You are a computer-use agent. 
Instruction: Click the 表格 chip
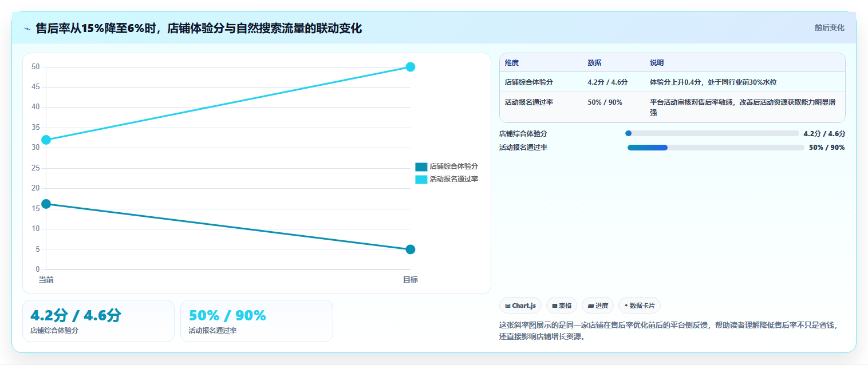pyautogui.click(x=562, y=306)
